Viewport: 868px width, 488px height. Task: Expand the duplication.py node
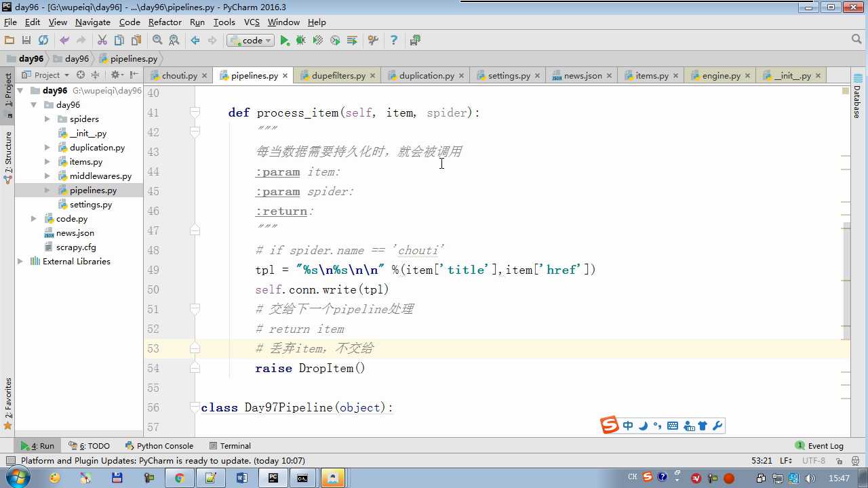[x=47, y=148]
